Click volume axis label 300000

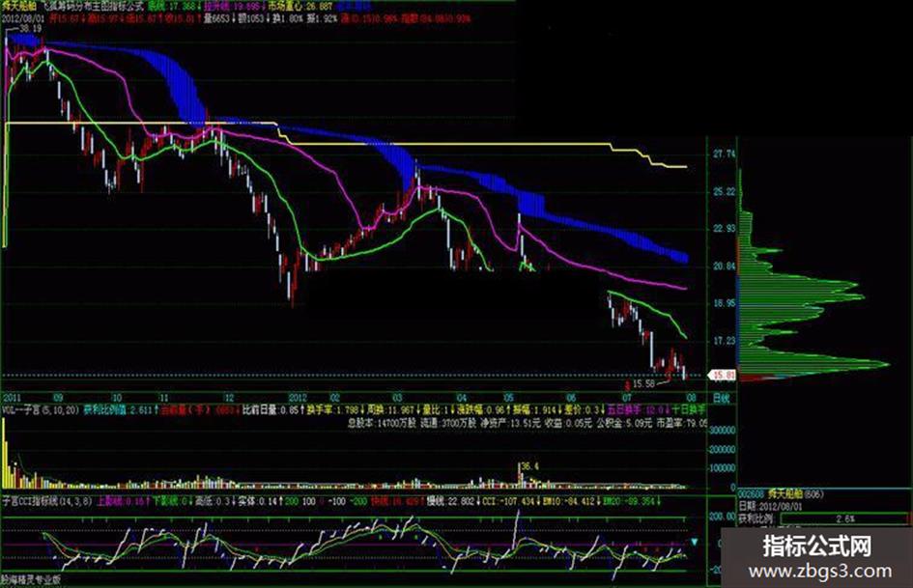722,431
